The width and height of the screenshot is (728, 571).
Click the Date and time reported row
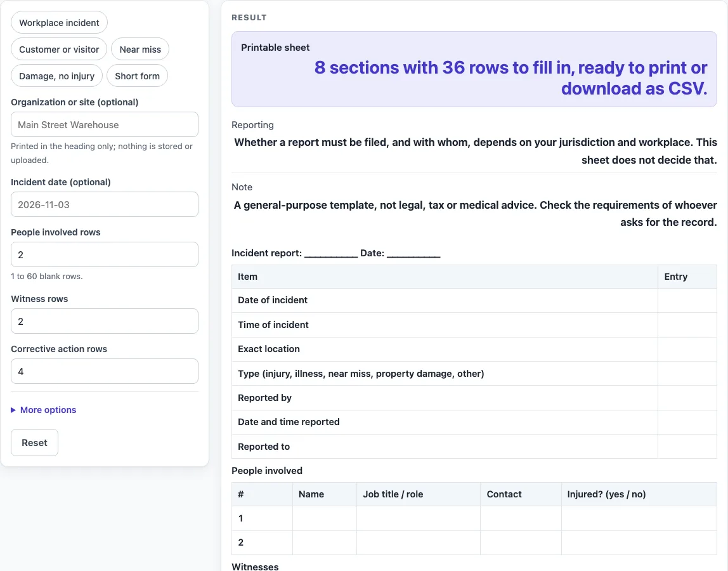tap(474, 422)
